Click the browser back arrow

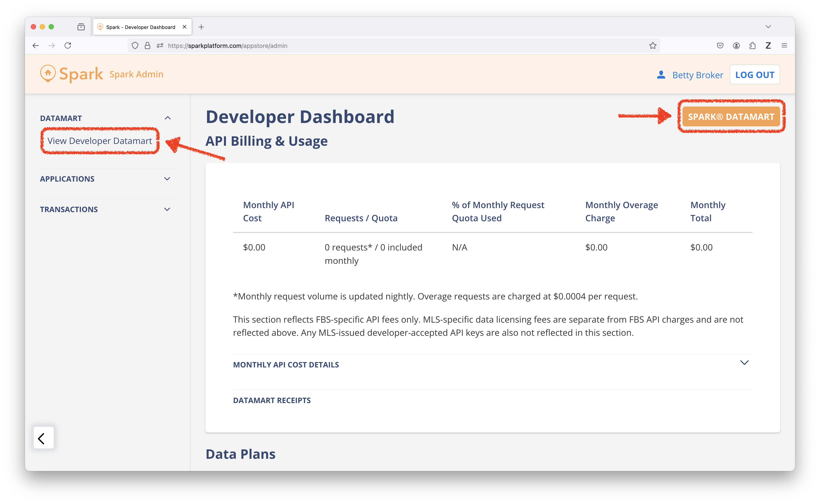tap(36, 46)
